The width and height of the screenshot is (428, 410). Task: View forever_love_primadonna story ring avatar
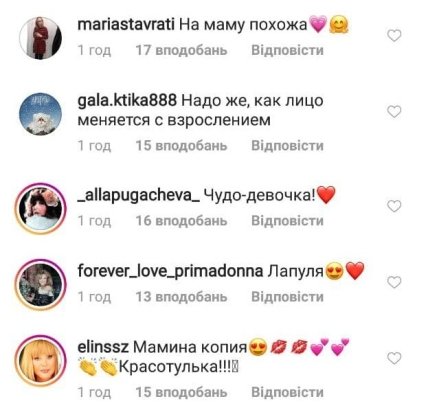click(x=41, y=284)
